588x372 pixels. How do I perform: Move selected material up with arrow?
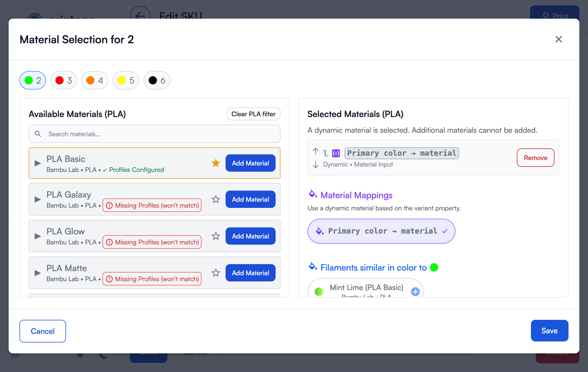315,151
